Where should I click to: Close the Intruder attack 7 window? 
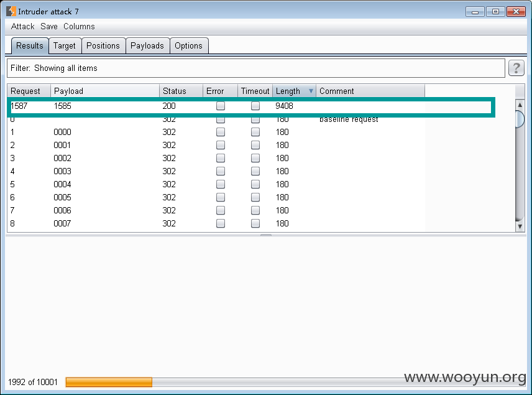point(516,12)
